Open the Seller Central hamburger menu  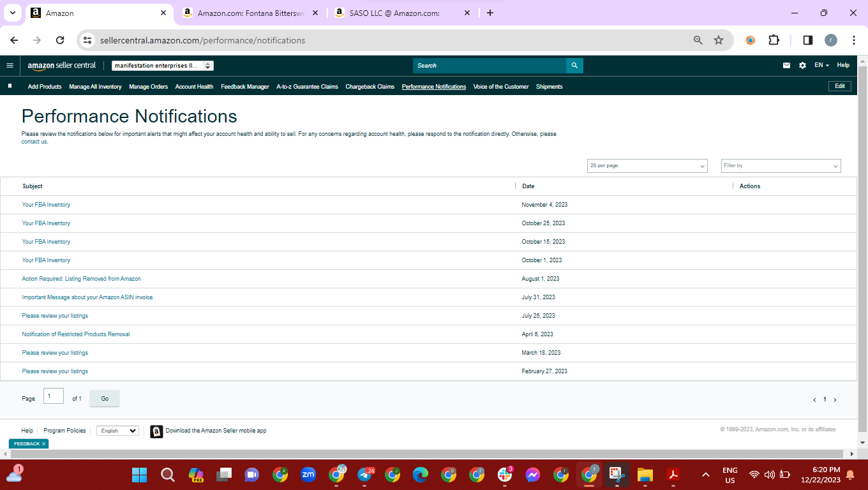10,65
